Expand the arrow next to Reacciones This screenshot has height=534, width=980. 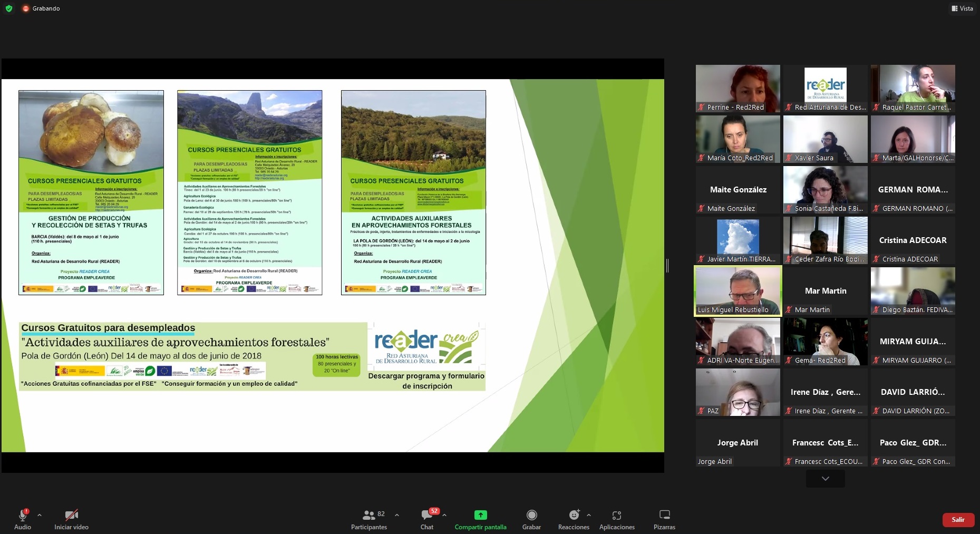coord(589,515)
